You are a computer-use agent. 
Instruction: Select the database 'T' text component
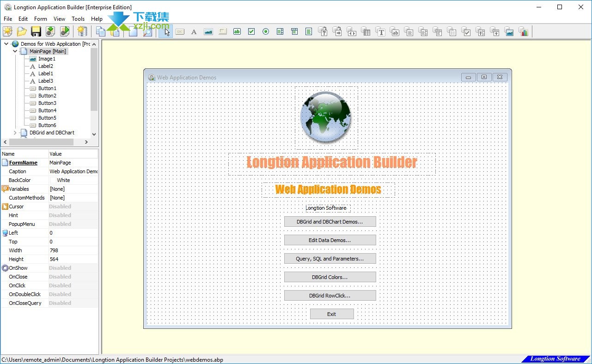(x=380, y=31)
